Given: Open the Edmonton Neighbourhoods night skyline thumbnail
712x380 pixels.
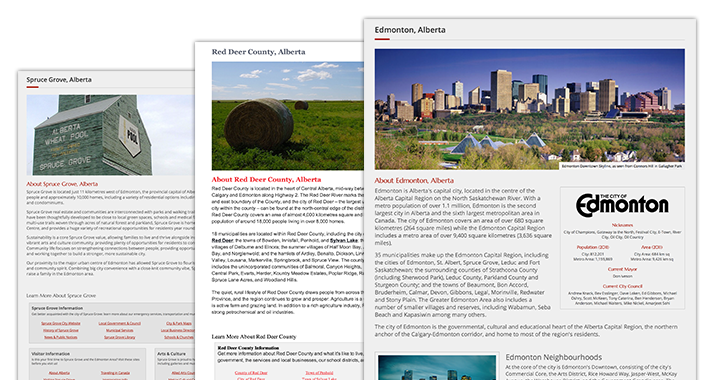Looking at the screenshot, I should tap(437, 367).
